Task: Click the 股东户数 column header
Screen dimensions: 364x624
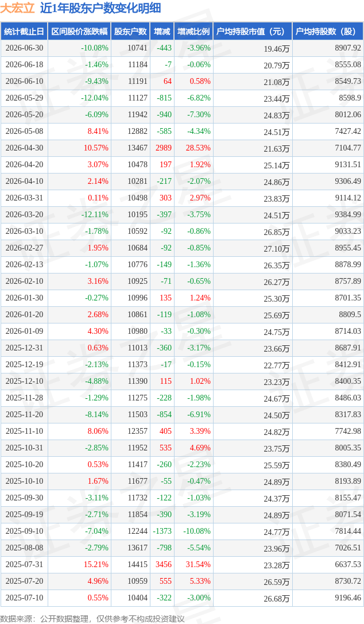Action: pyautogui.click(x=130, y=32)
